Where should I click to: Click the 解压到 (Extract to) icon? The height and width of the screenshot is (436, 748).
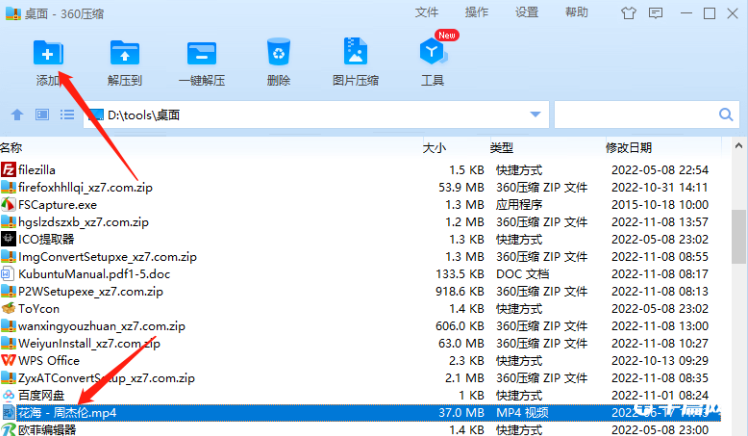(x=125, y=52)
